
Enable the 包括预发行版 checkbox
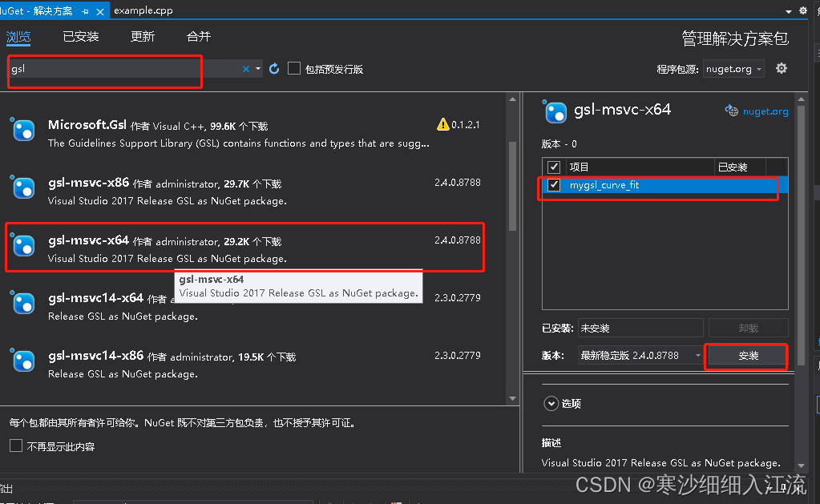(x=293, y=68)
